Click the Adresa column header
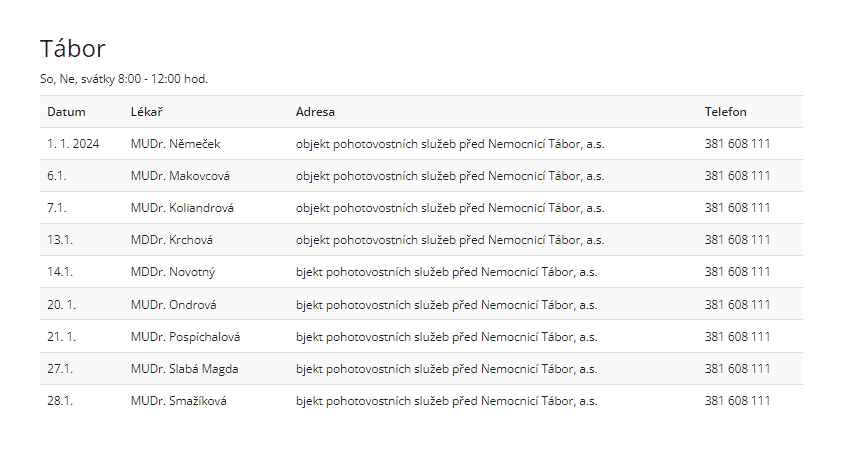The width and height of the screenshot is (843, 455). 315,112
